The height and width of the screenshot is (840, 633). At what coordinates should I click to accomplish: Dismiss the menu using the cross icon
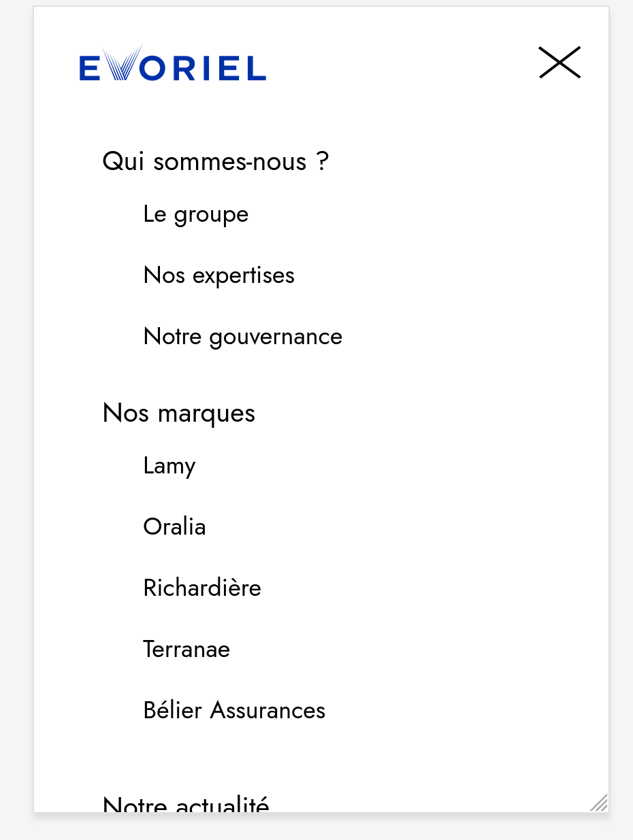559,63
